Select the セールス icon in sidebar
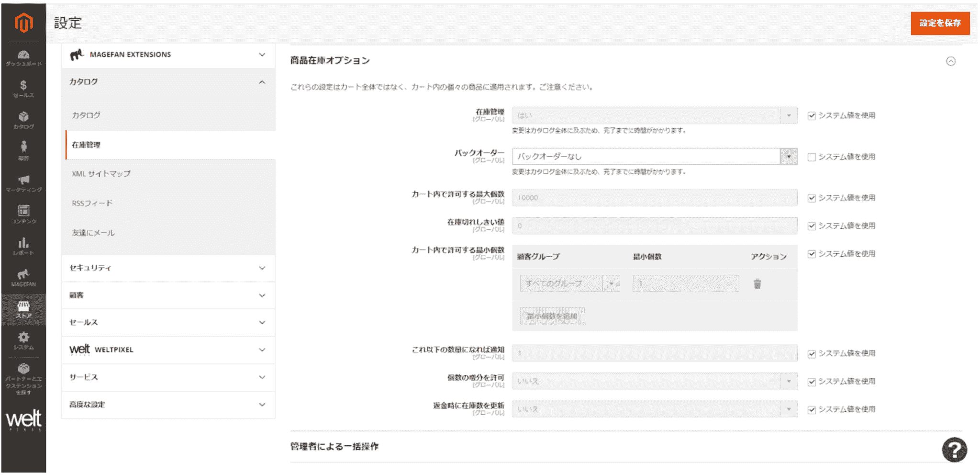This screenshot has width=980, height=475. click(23, 86)
